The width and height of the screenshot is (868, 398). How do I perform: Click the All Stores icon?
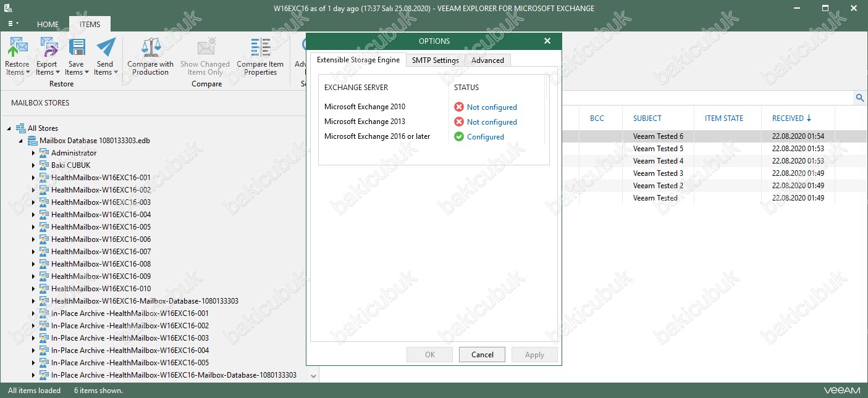pyautogui.click(x=20, y=128)
